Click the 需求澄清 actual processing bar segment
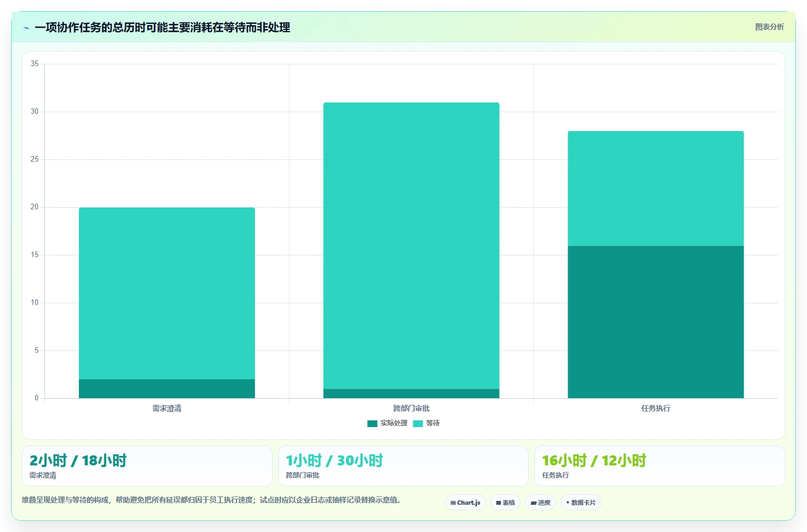Screen dimensions: 807x532 pos(167,389)
